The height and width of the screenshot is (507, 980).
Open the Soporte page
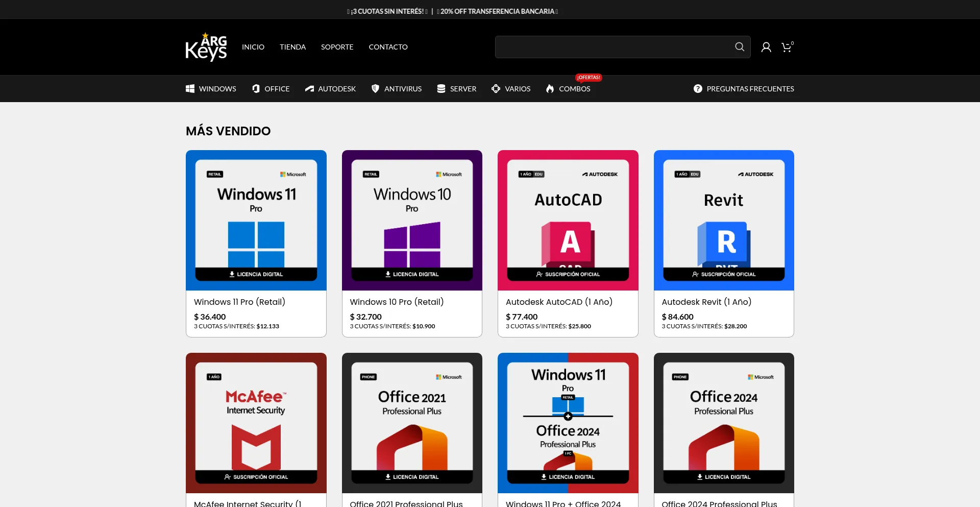point(337,47)
